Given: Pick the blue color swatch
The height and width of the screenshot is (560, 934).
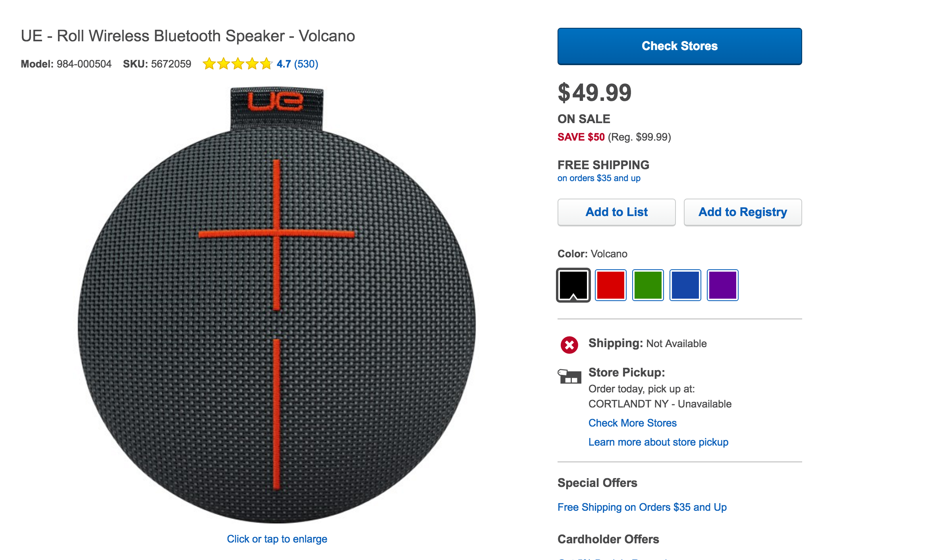Looking at the screenshot, I should pos(685,285).
